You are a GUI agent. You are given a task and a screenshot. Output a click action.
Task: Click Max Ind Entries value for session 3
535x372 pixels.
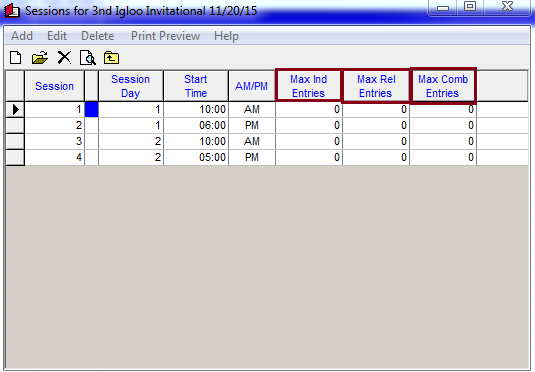[x=309, y=141]
